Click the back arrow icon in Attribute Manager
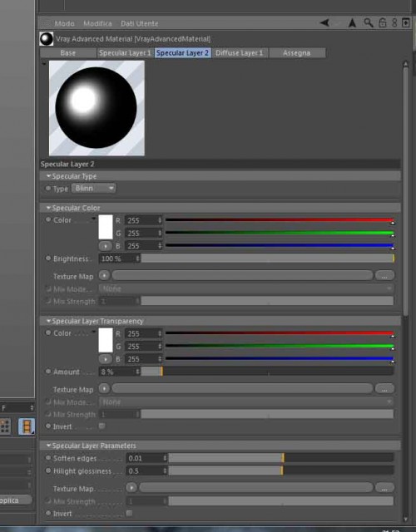The height and width of the screenshot is (532, 416). 324,22
